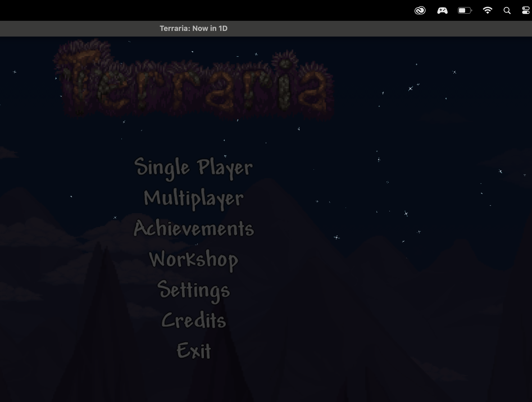
Task: Open the Wi-Fi menu
Action: coord(487,11)
